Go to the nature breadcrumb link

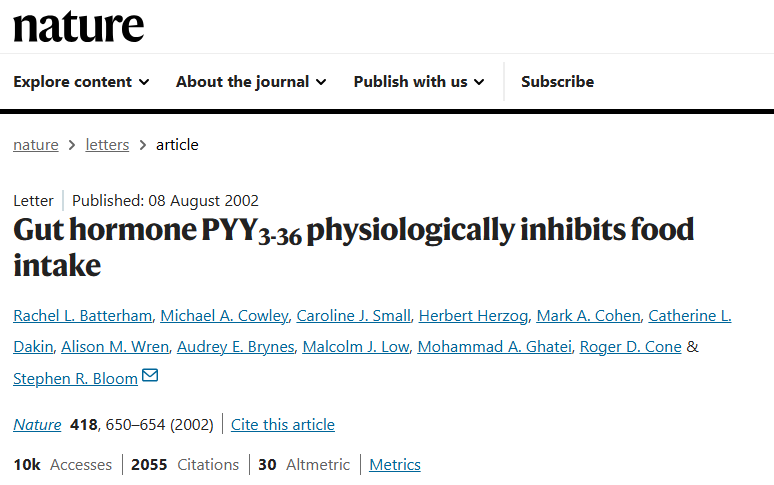pyautogui.click(x=35, y=145)
